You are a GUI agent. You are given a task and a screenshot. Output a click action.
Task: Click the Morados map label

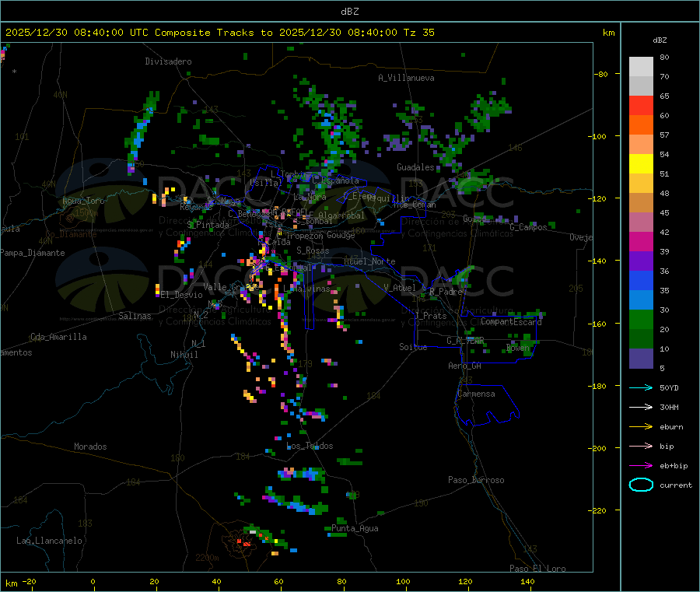[x=90, y=447]
